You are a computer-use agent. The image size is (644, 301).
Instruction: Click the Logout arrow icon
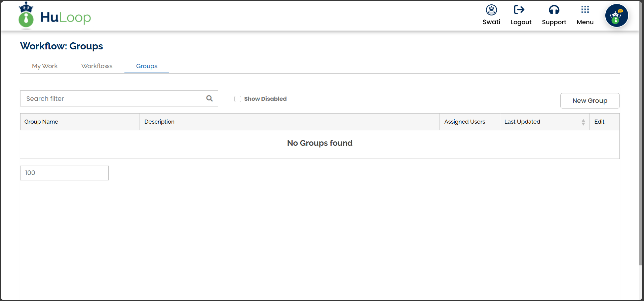(x=519, y=10)
